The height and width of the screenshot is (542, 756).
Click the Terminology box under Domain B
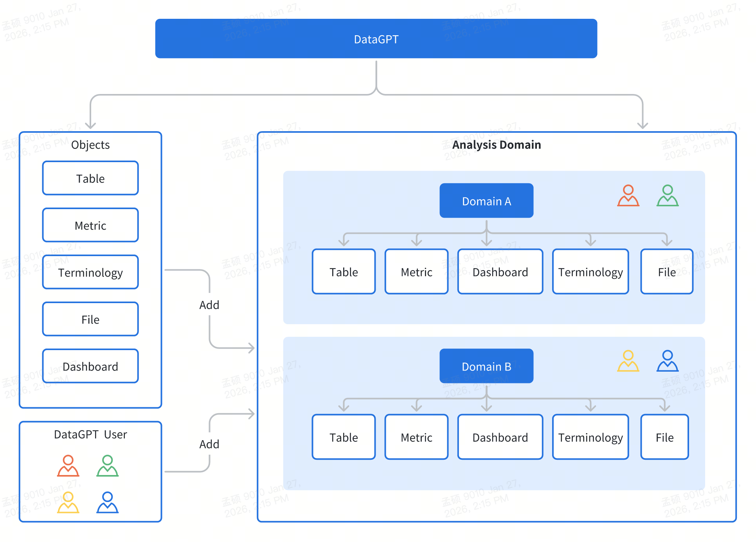point(590,437)
